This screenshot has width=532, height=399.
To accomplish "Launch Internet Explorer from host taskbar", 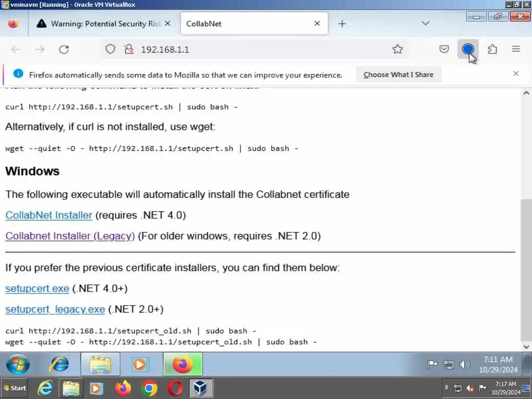I will [x=45, y=388].
